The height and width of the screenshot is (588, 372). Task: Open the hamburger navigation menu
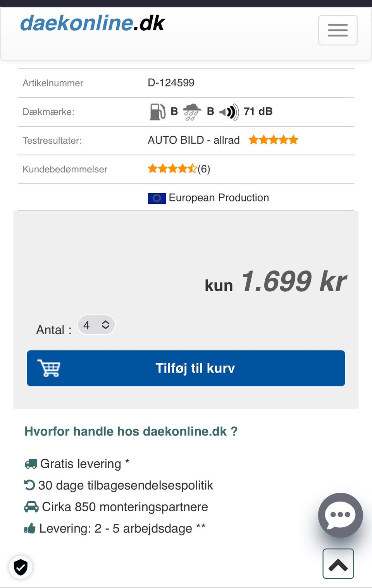point(338,30)
